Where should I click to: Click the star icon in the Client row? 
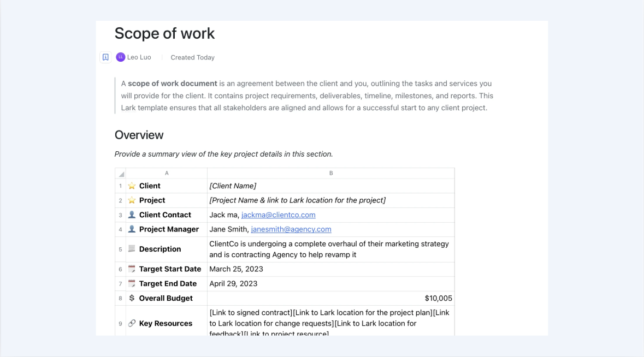coord(132,186)
